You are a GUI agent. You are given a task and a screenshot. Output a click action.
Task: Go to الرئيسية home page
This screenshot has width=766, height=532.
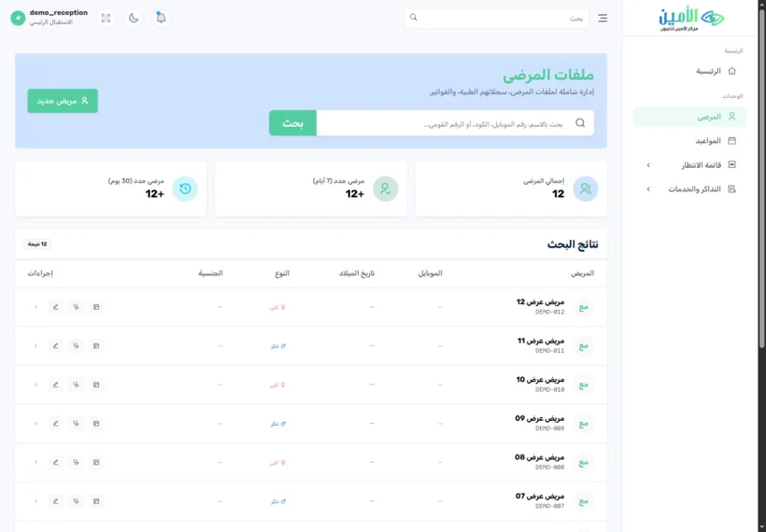tap(689, 71)
